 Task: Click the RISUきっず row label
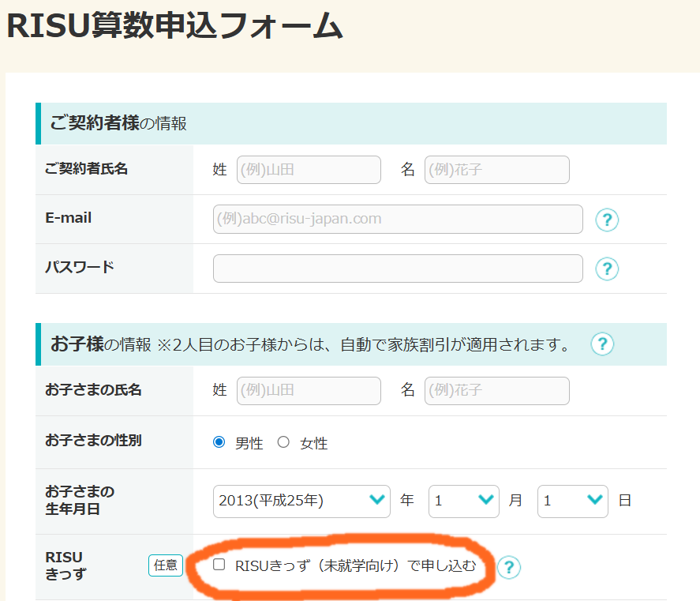tap(66, 565)
